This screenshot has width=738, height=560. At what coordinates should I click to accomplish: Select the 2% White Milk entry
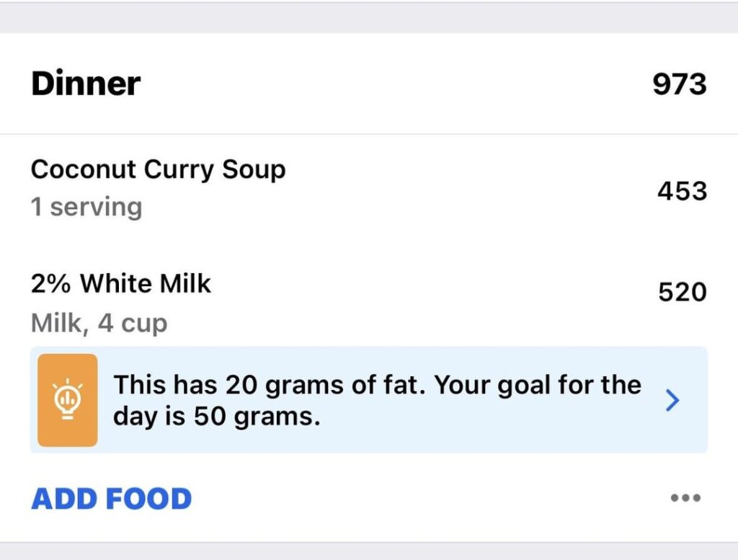121,284
